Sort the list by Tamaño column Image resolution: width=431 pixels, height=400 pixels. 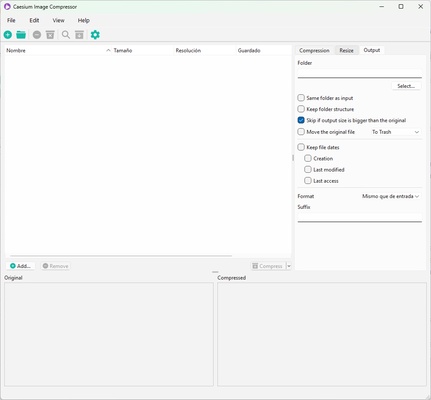143,50
